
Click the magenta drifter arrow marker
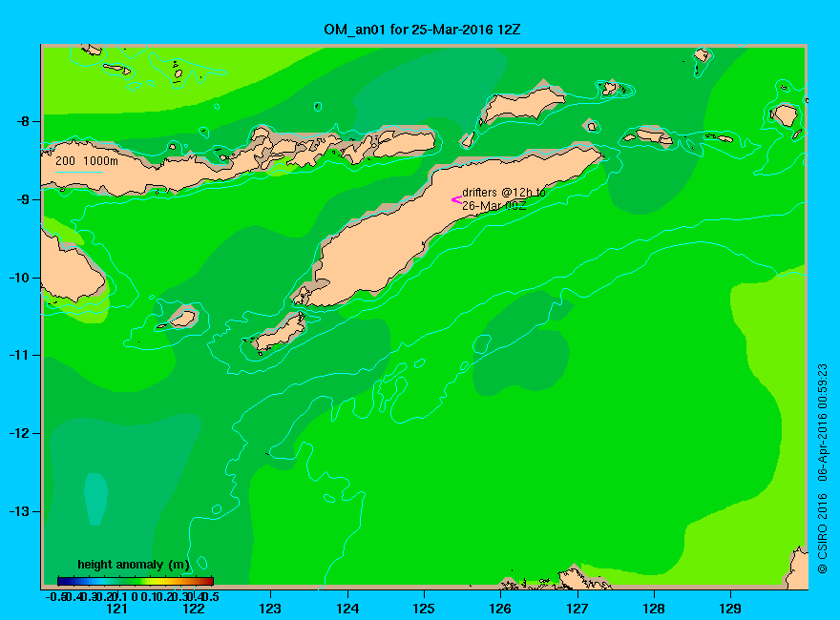[456, 199]
